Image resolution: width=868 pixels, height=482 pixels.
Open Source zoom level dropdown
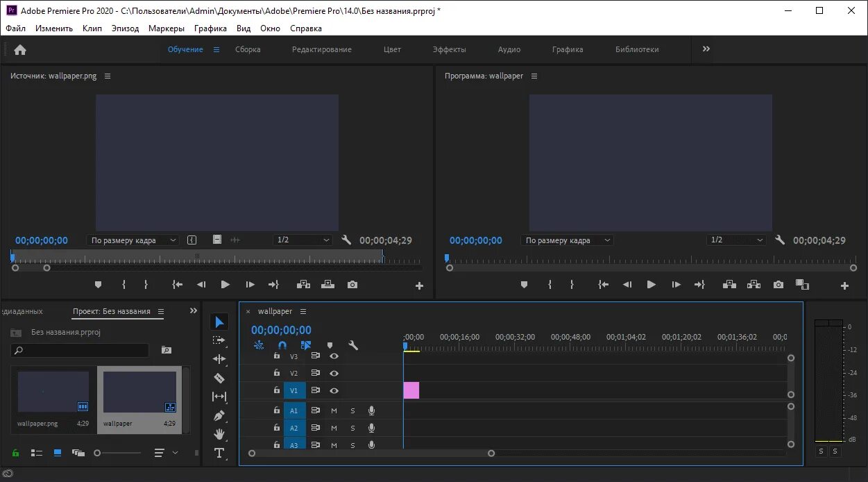coord(133,240)
